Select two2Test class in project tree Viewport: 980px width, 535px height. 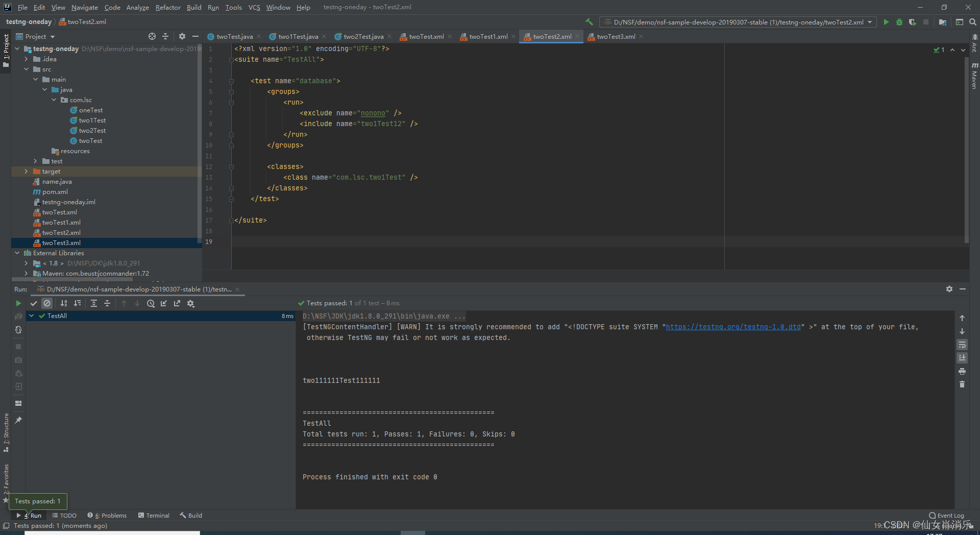click(92, 131)
